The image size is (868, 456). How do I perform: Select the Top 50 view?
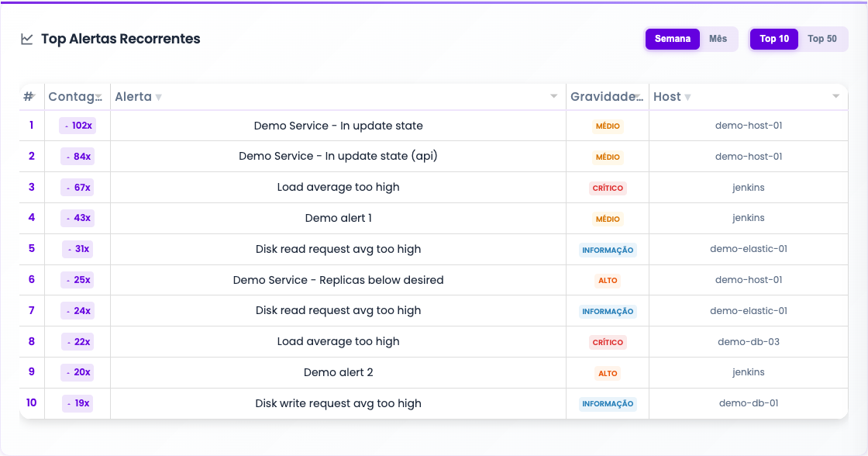[822, 39]
